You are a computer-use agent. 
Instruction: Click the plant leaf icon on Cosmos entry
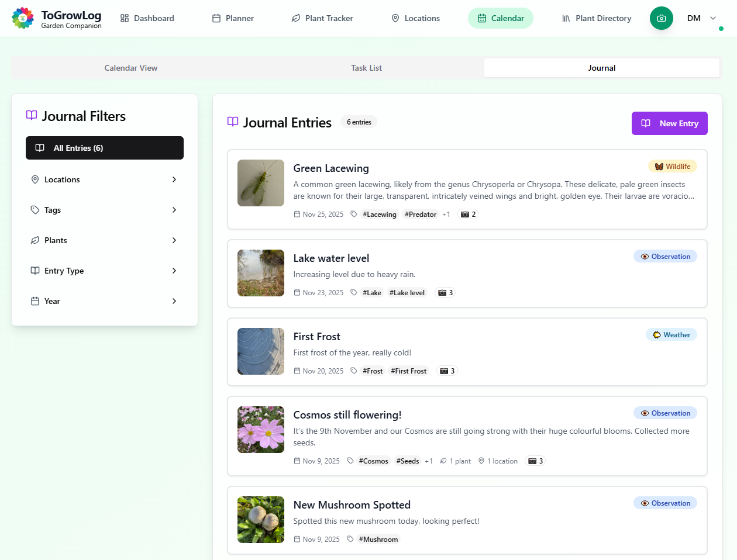point(443,461)
